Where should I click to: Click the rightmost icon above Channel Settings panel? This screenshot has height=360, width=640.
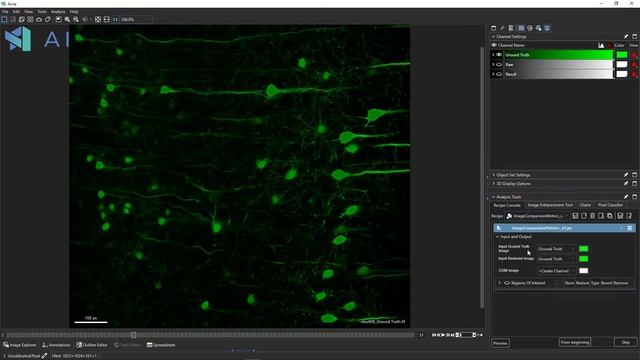pyautogui.click(x=547, y=28)
